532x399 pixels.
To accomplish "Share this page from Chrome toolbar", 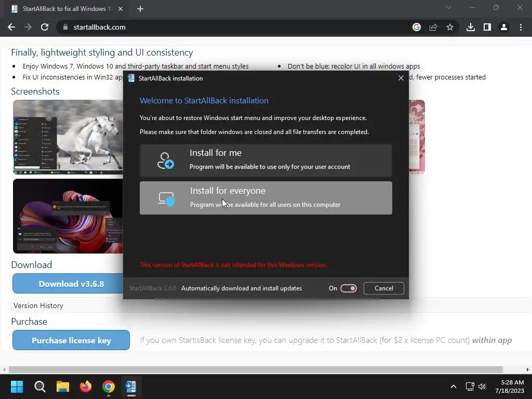I will [x=433, y=27].
